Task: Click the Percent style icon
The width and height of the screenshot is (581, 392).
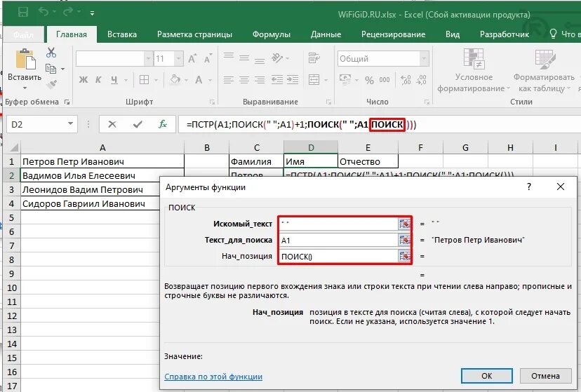Action: [369, 80]
